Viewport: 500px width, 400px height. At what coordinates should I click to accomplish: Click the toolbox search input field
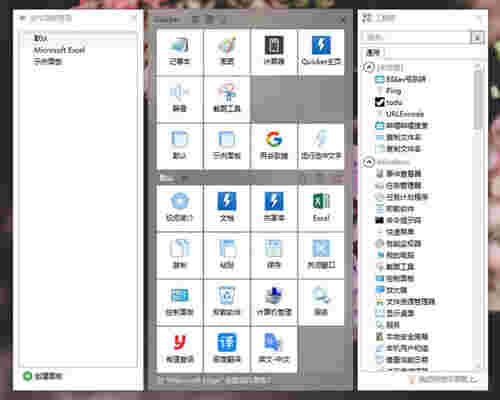pos(416,37)
